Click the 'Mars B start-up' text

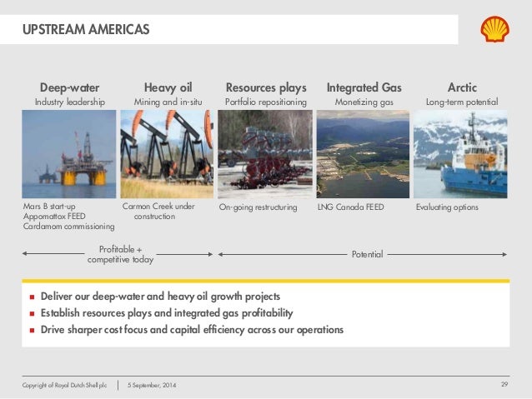[x=49, y=206]
